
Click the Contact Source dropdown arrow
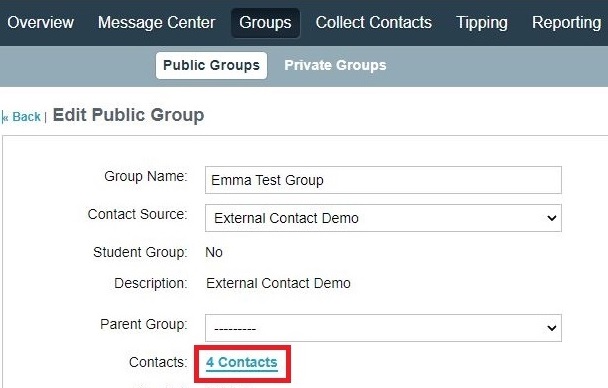click(x=551, y=218)
